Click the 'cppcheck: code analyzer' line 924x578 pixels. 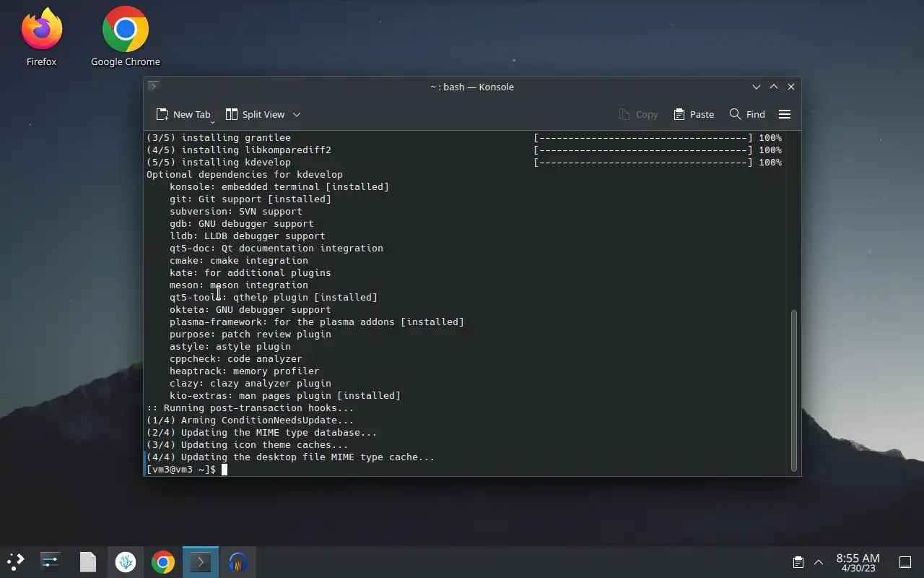[x=236, y=359]
